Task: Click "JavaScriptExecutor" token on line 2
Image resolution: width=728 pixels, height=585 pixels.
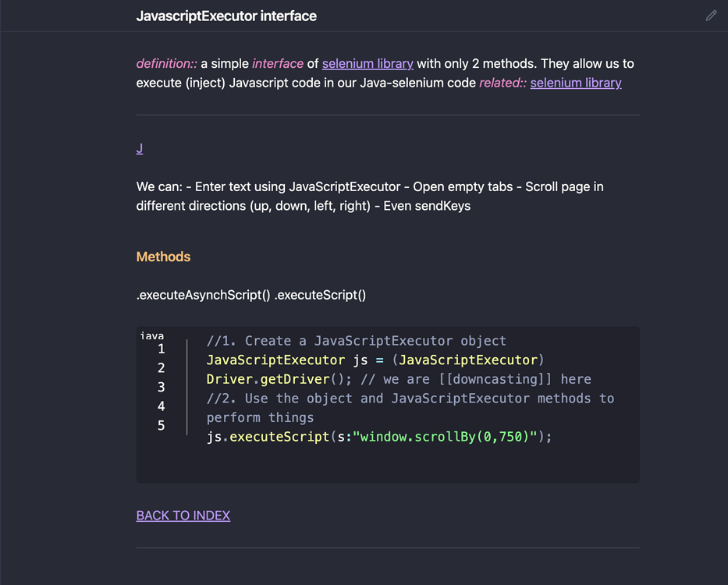Action: (x=275, y=360)
